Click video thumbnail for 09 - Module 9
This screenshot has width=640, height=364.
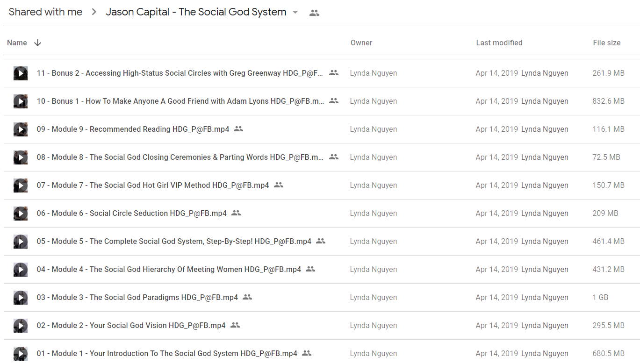[x=21, y=129]
